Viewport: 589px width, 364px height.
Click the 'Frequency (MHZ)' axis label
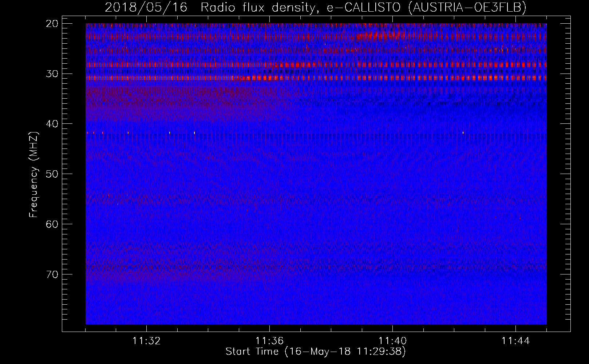[33, 174]
